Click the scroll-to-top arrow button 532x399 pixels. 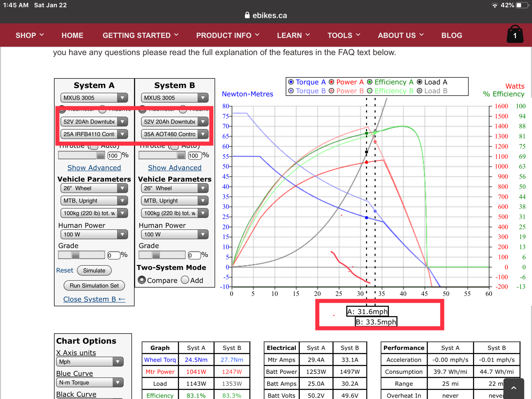point(514,388)
